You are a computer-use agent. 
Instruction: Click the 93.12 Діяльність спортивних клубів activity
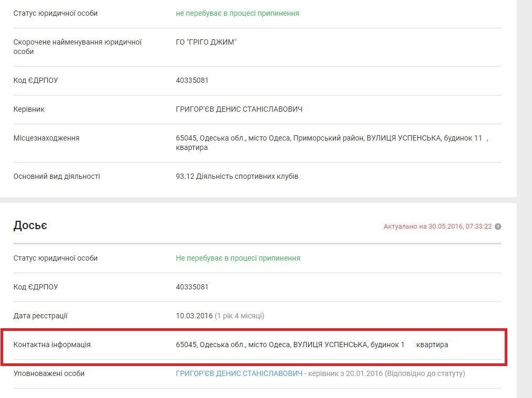237,176
